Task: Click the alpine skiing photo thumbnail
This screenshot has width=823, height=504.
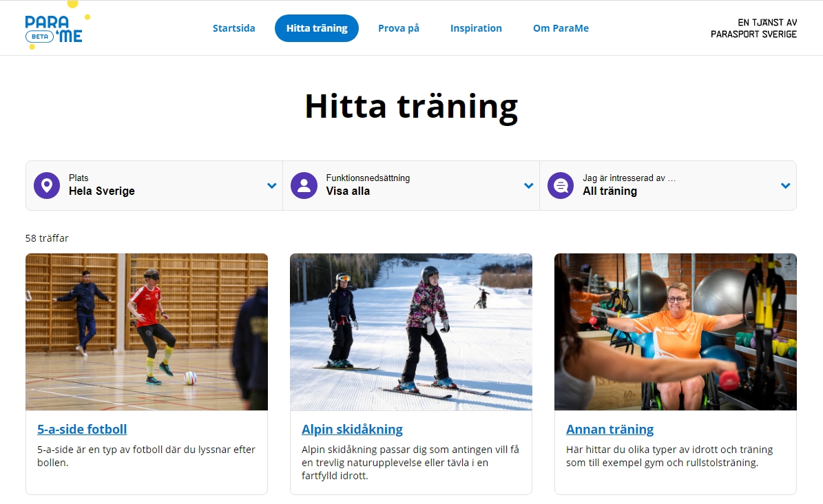Action: (411, 332)
